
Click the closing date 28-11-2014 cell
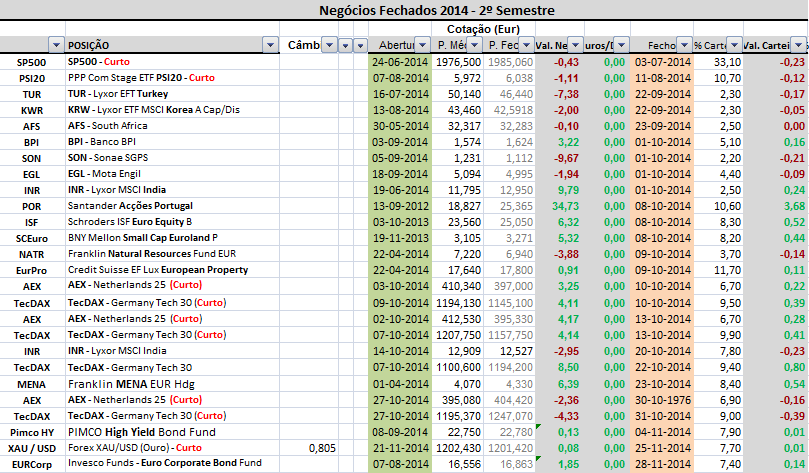click(x=662, y=464)
